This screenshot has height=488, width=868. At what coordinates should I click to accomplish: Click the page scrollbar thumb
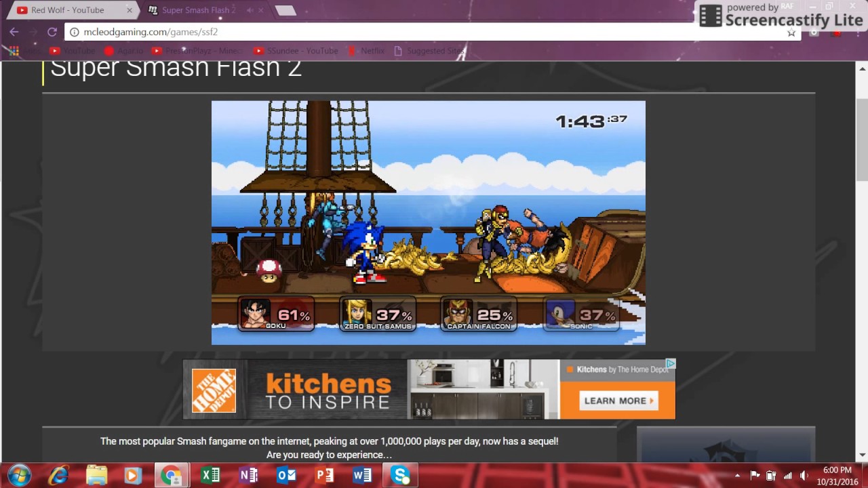(863, 139)
